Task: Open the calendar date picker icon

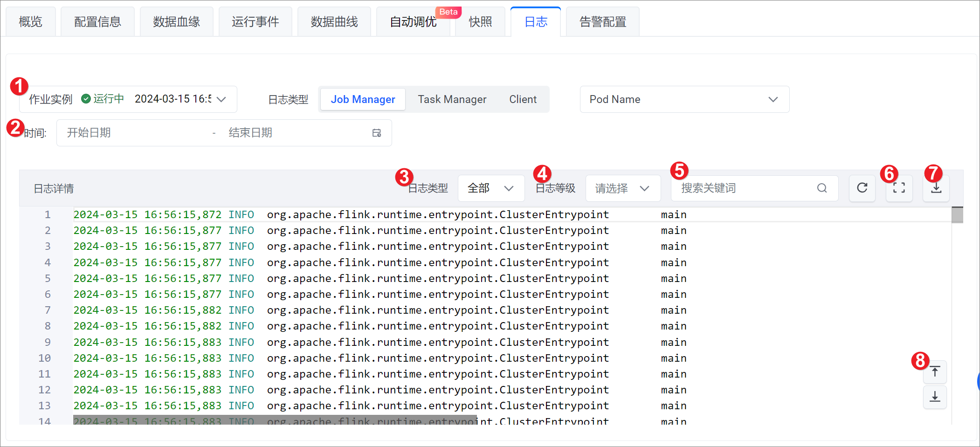Action: (x=377, y=133)
